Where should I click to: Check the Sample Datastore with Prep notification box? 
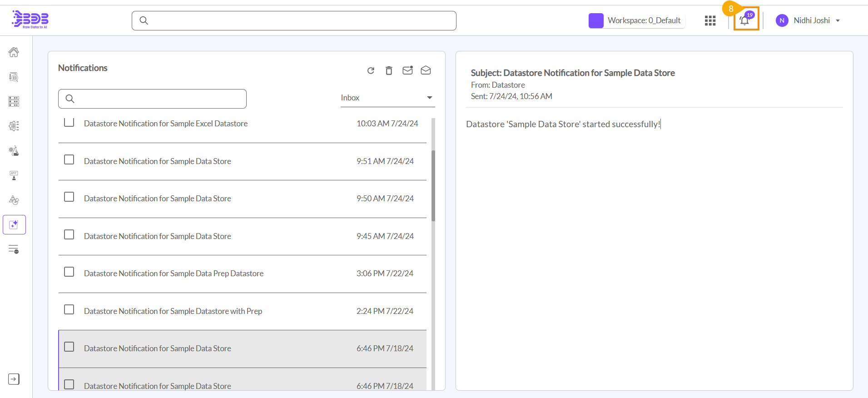tap(69, 309)
